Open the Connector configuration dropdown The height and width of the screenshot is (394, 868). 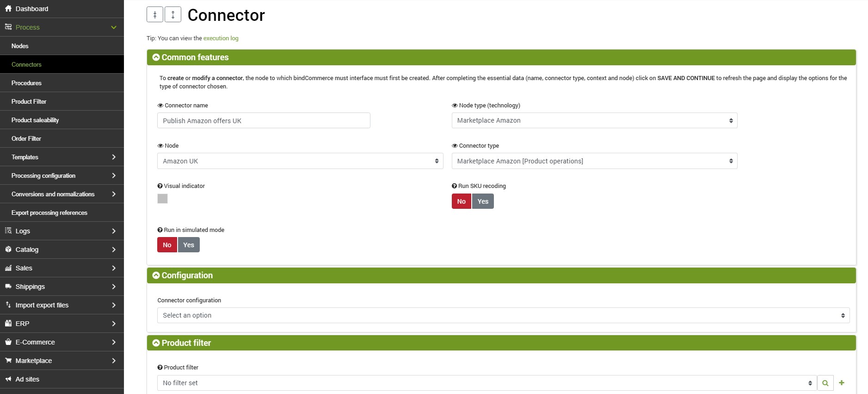tap(503, 315)
